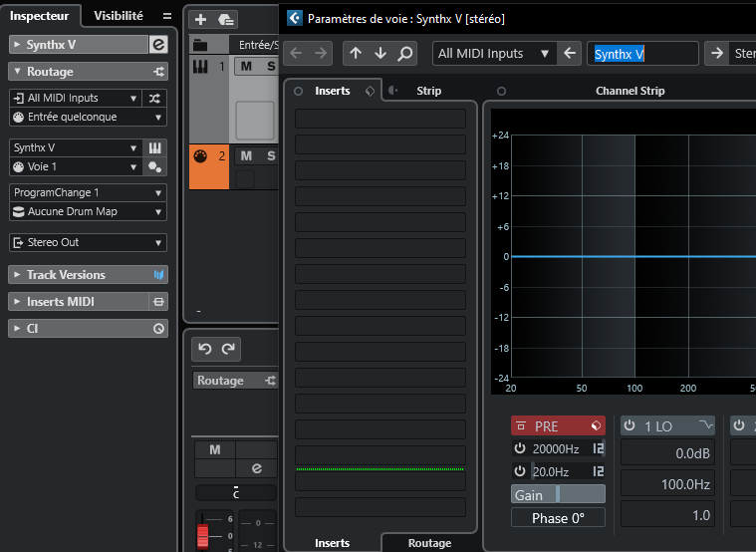Open the Stereo Out output dropdown
Screen dimensions: 756x552
(x=88, y=242)
